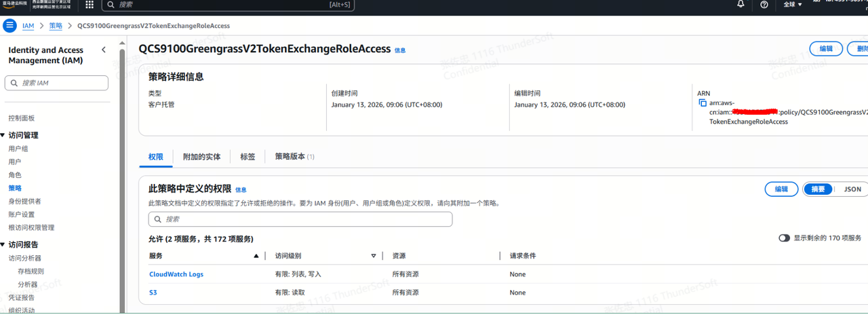Click None in the CloudWatch Logs row
868x315 pixels.
[517, 274]
